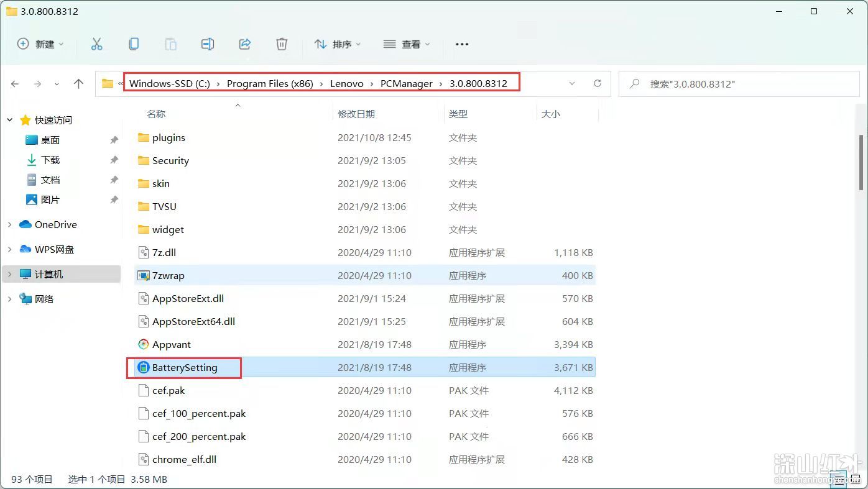Go up one folder level arrow
Screen dimensions: 868x489
78,83
